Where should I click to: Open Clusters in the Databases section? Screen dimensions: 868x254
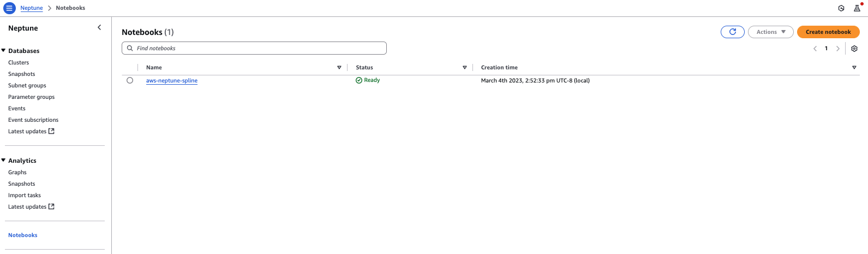click(19, 62)
